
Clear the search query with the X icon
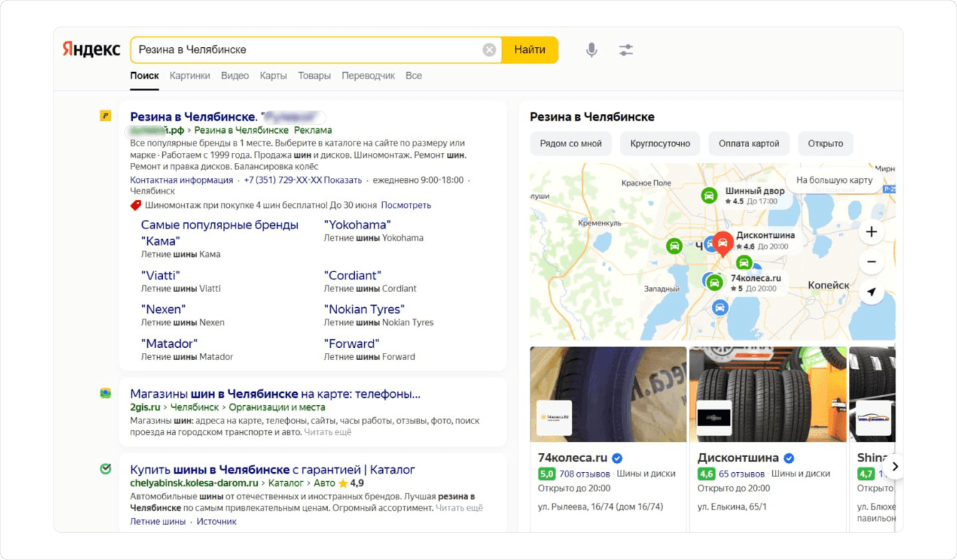click(489, 50)
